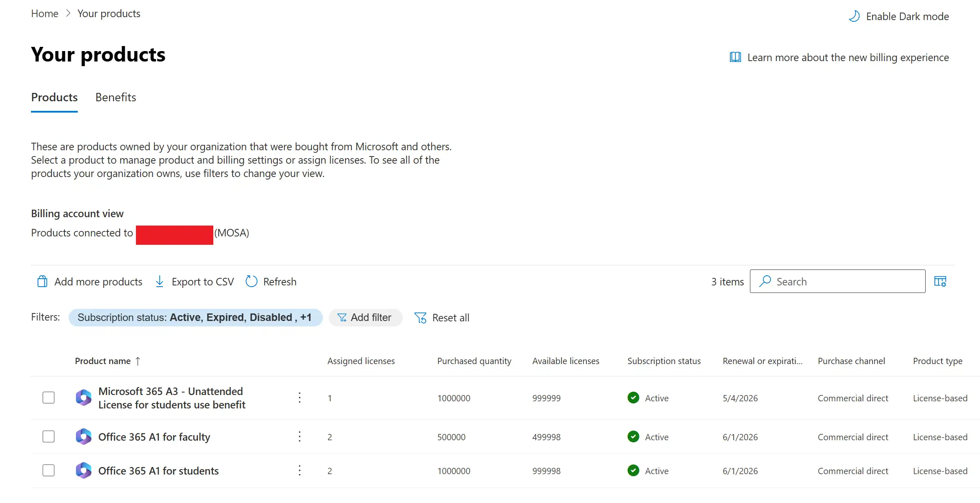Click Microsoft 365 A3 product logo icon

(x=83, y=398)
